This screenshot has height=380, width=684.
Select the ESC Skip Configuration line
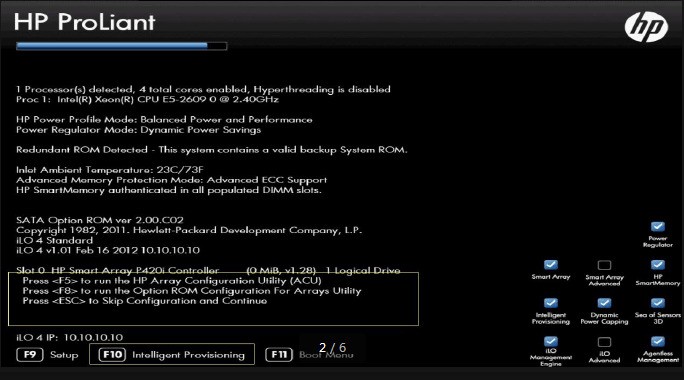145,301
